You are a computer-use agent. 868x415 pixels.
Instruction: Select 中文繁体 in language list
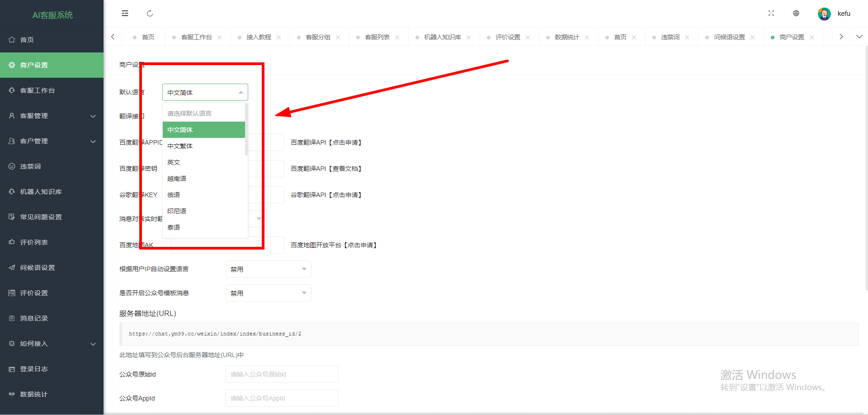click(204, 146)
